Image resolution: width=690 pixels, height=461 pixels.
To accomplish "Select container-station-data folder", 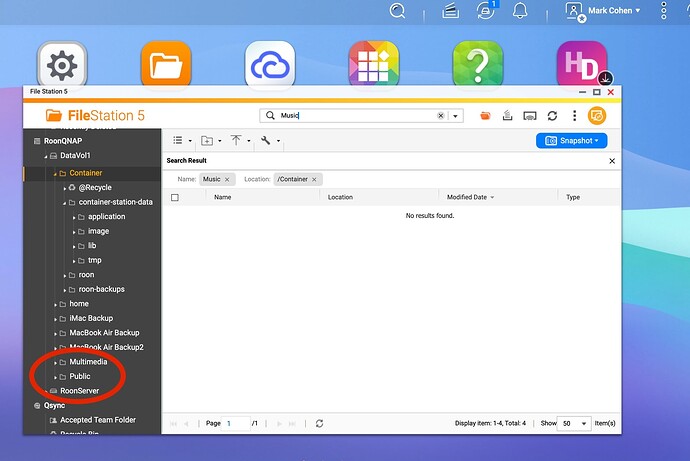I will 116,202.
